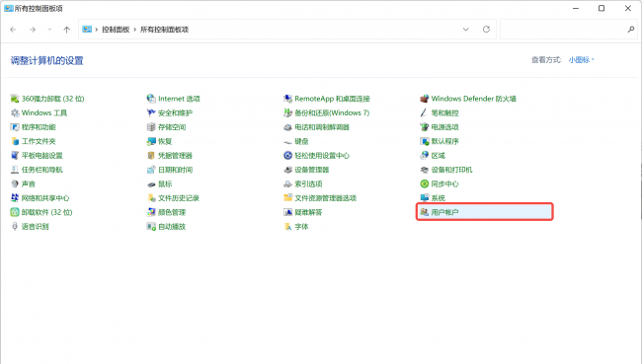Select the 平板电脑设置 icon

(15, 156)
